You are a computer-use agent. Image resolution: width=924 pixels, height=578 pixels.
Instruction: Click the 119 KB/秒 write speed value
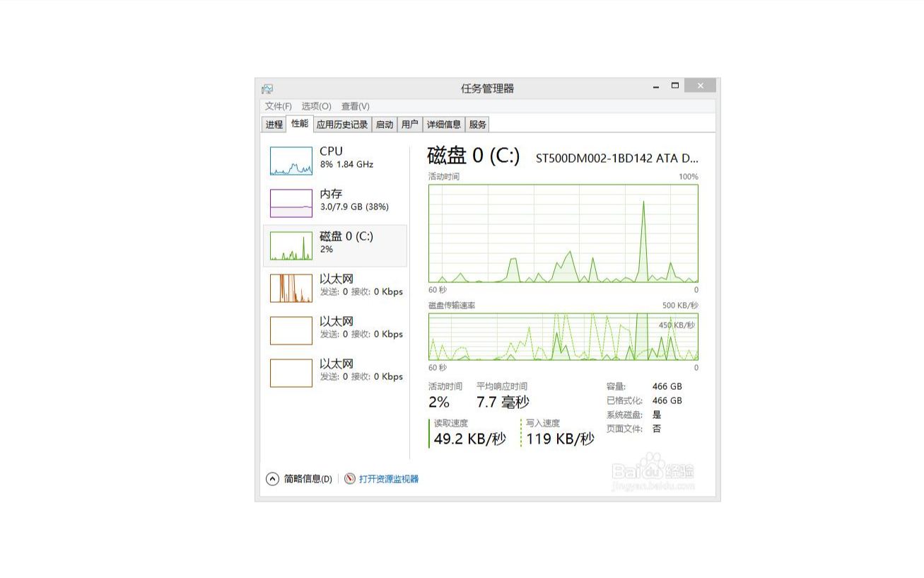(560, 439)
